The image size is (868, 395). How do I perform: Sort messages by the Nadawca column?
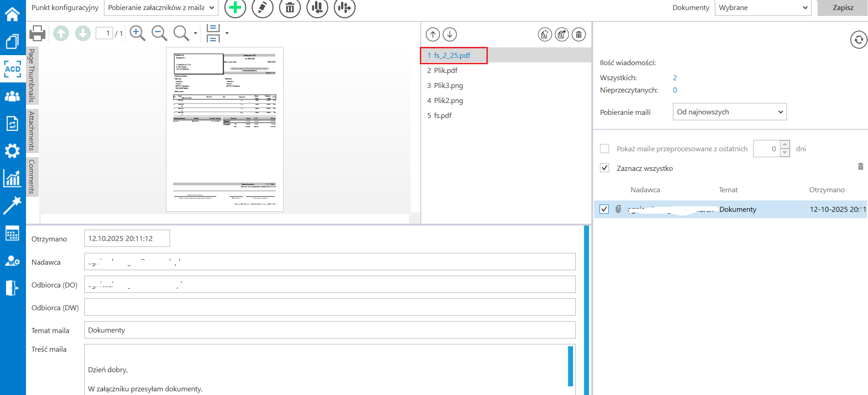click(645, 190)
